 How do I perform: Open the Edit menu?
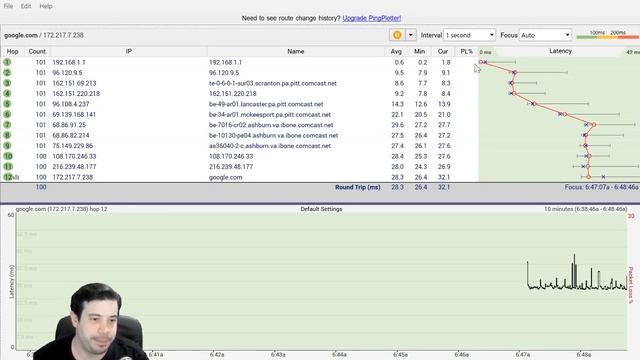[26, 6]
